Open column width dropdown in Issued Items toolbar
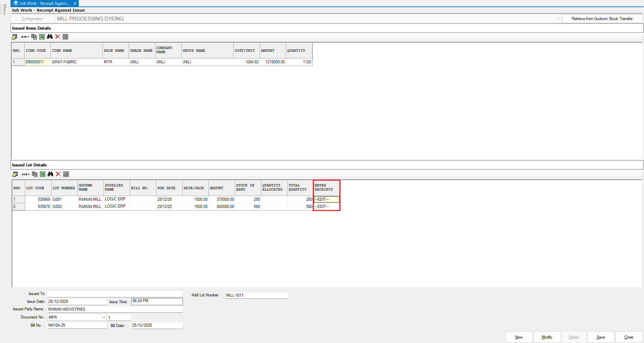Viewport: 644px width, 343px height. point(25,37)
